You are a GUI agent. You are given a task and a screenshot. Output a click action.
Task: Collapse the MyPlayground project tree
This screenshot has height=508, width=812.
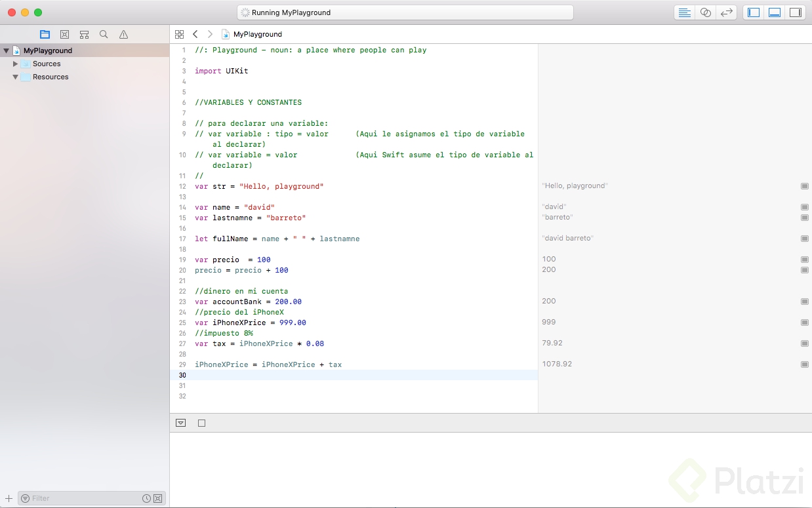click(x=6, y=50)
